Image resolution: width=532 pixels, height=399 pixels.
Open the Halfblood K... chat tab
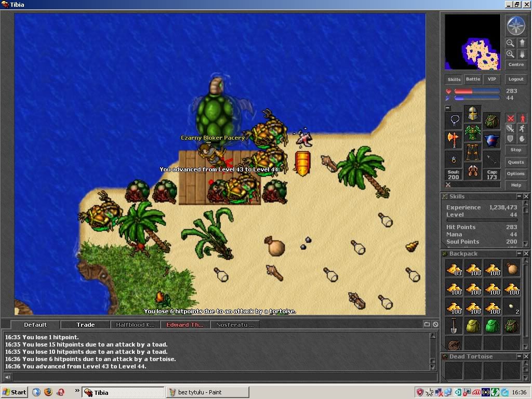[x=136, y=325]
